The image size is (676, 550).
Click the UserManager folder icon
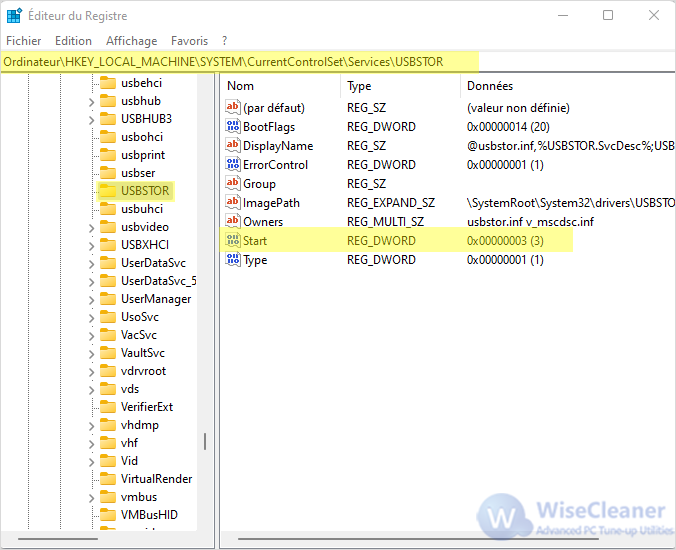click(x=108, y=299)
